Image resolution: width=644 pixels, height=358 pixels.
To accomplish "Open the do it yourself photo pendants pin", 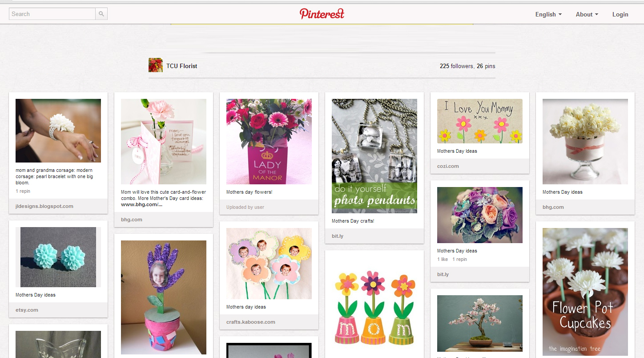I will (374, 156).
